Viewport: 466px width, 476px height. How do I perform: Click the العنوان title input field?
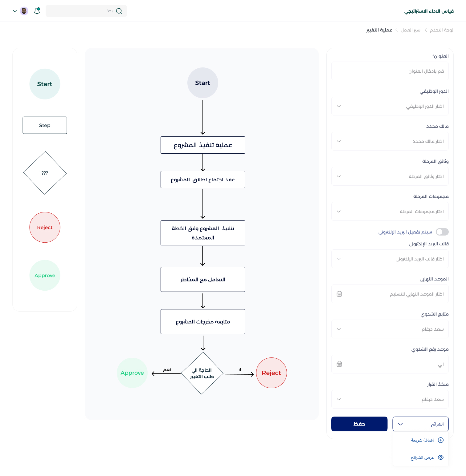[x=390, y=71]
